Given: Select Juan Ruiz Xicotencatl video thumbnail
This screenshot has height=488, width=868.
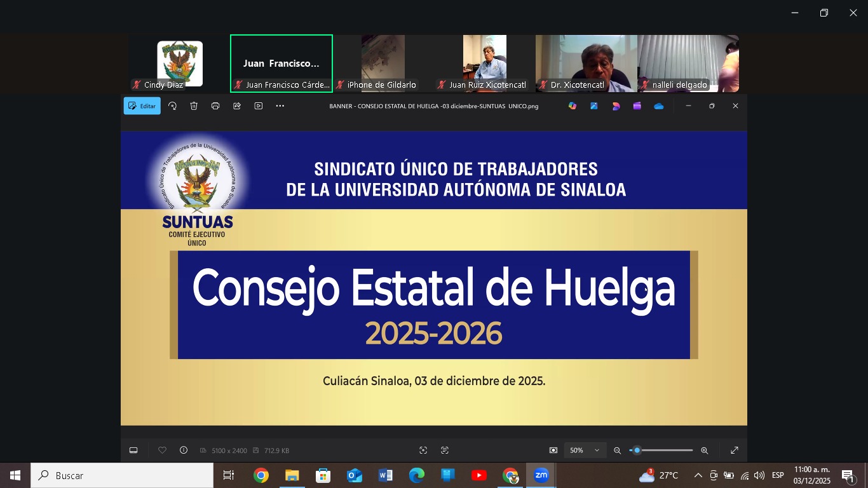Looking at the screenshot, I should (484, 64).
